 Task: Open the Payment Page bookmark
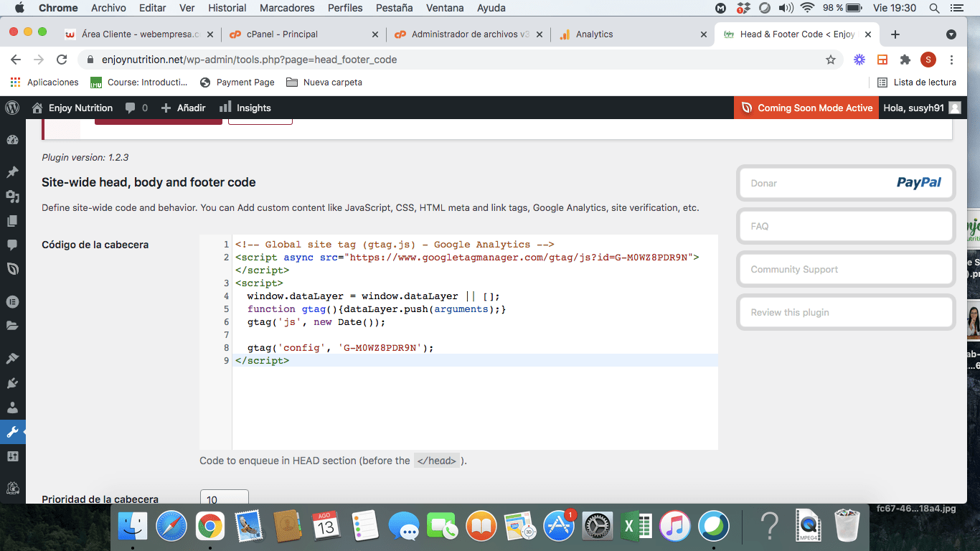[x=237, y=83]
